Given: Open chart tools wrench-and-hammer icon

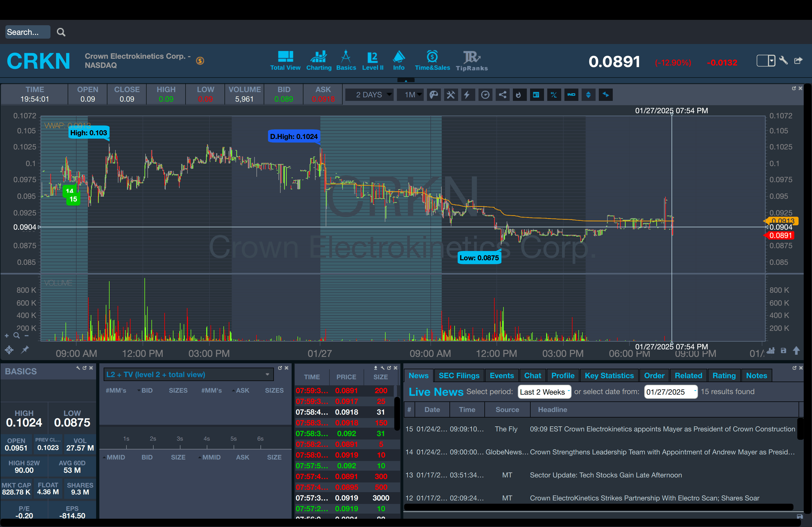Looking at the screenshot, I should tap(451, 95).
